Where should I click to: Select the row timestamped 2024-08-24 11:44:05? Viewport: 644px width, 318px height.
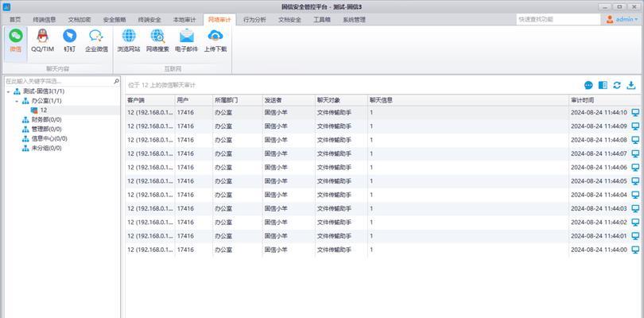(x=382, y=180)
